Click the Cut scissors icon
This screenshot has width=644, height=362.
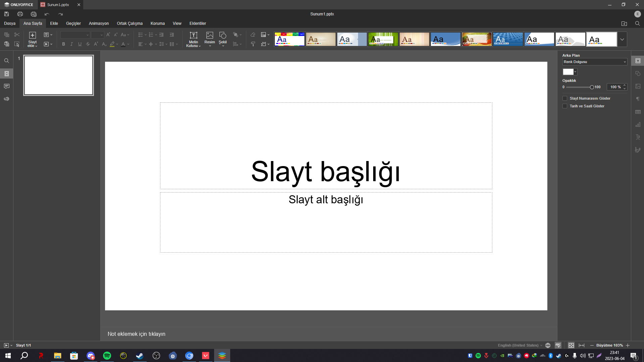[x=17, y=35]
